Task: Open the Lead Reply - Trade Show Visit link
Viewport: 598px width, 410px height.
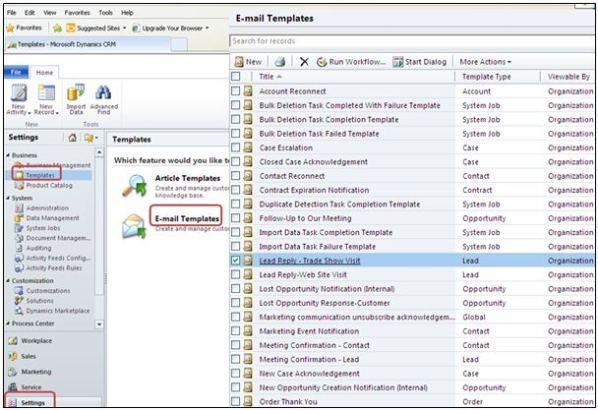Action: [x=310, y=260]
